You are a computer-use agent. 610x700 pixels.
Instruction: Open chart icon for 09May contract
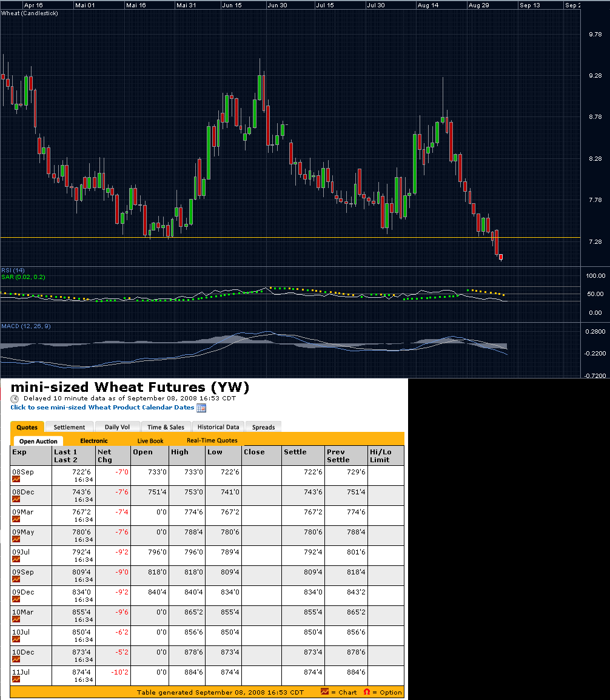tap(16, 539)
